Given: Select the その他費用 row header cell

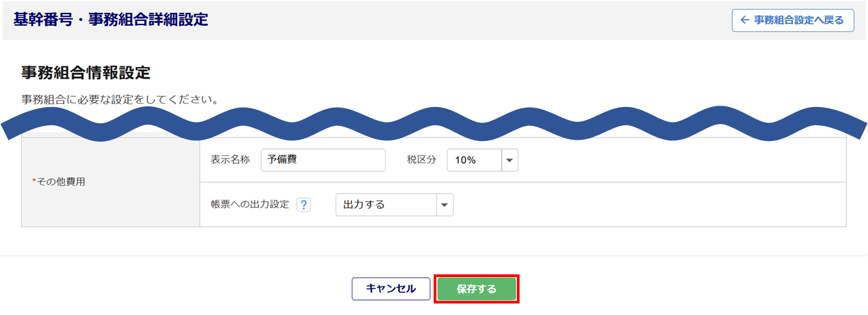Looking at the screenshot, I should pos(110,182).
